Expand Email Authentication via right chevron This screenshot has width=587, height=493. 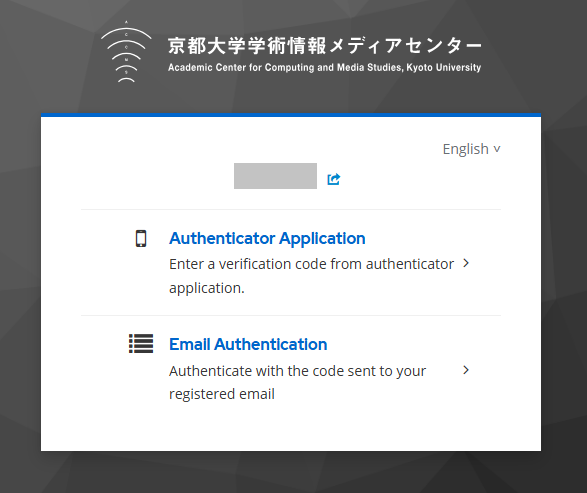point(466,370)
